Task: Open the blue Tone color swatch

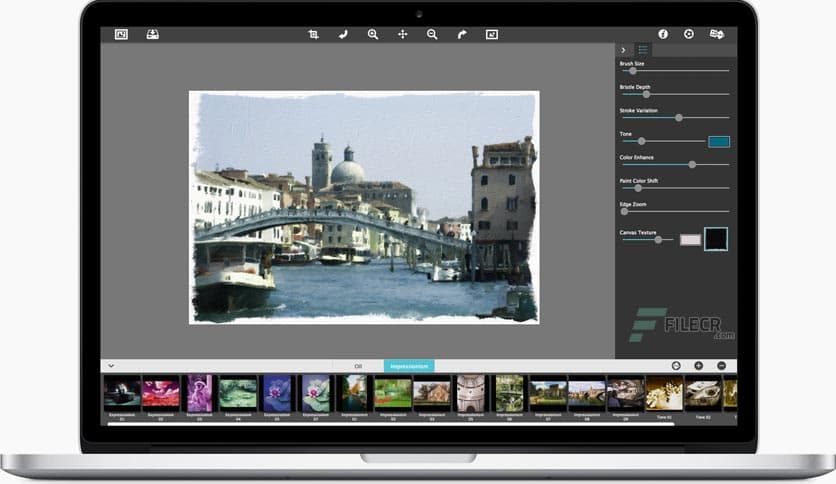Action: [x=719, y=141]
